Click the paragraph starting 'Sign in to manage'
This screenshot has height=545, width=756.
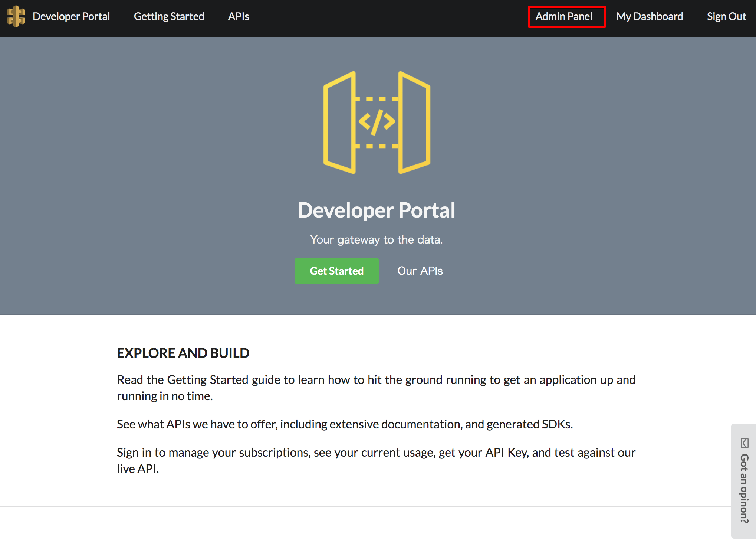pos(376,460)
